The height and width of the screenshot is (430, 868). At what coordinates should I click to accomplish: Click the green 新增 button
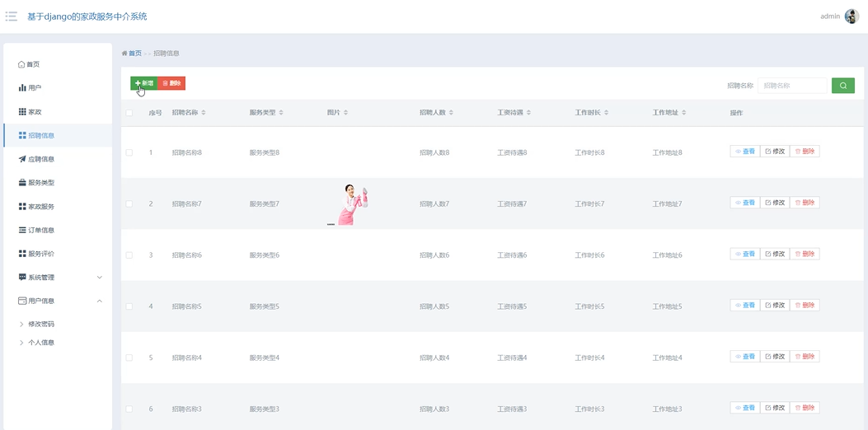144,83
